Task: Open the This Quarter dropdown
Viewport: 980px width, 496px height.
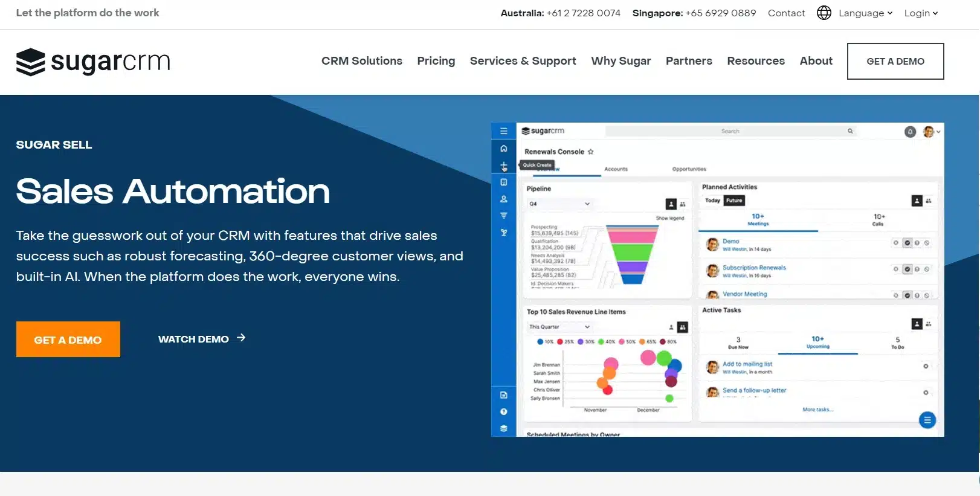Action: tap(559, 327)
